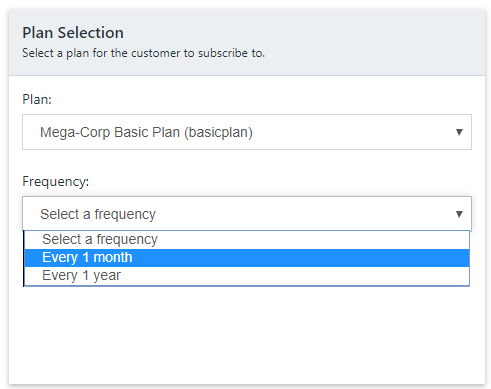This screenshot has width=491, height=389.
Task: Click Mega-Corp Basic Plan text in Plan field
Action: coord(110,132)
